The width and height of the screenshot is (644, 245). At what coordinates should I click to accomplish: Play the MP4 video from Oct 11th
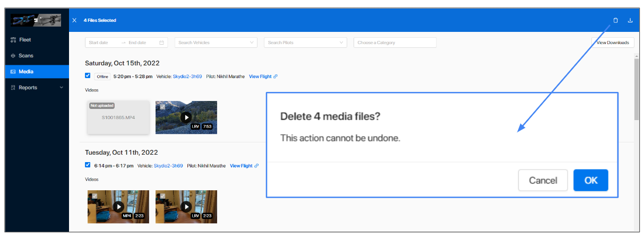click(x=118, y=206)
